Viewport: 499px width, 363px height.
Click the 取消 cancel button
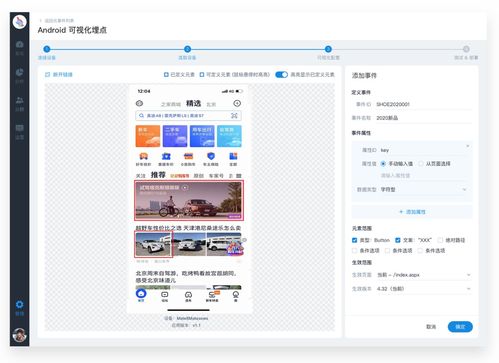431,327
